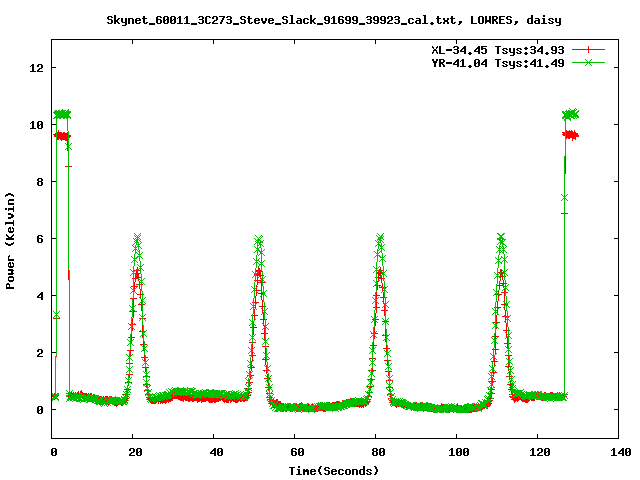This screenshot has width=640, height=480.
Task: Click the red calibration plateau at the left
Action: (x=62, y=136)
